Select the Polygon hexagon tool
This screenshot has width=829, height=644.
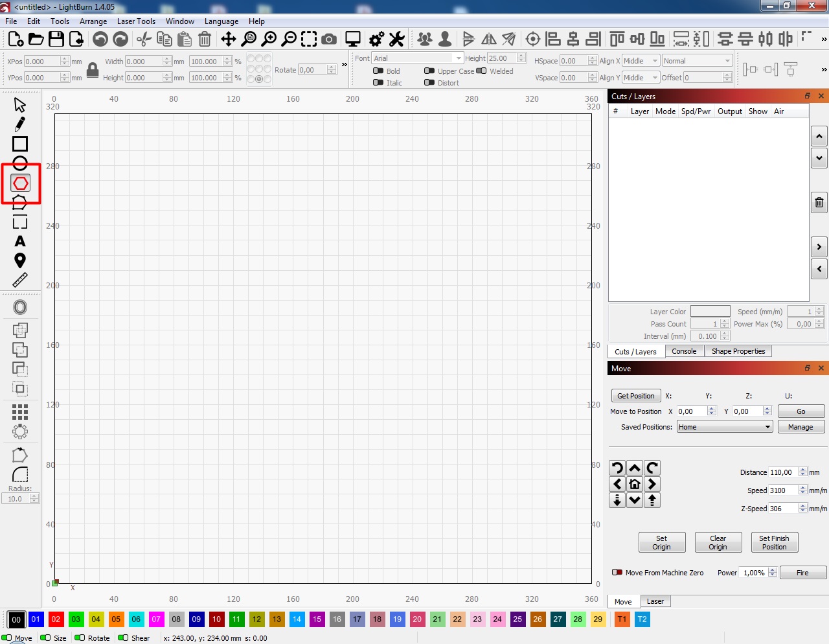coord(21,183)
